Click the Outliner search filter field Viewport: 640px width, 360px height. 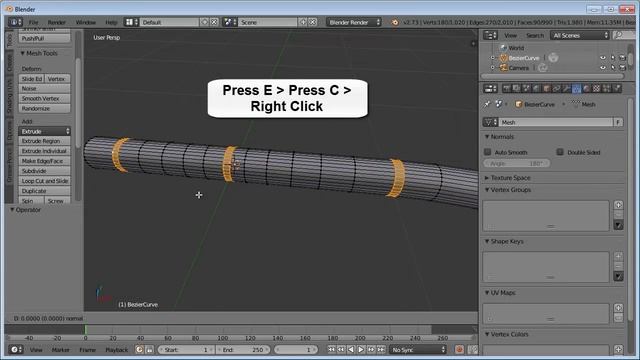pos(624,36)
